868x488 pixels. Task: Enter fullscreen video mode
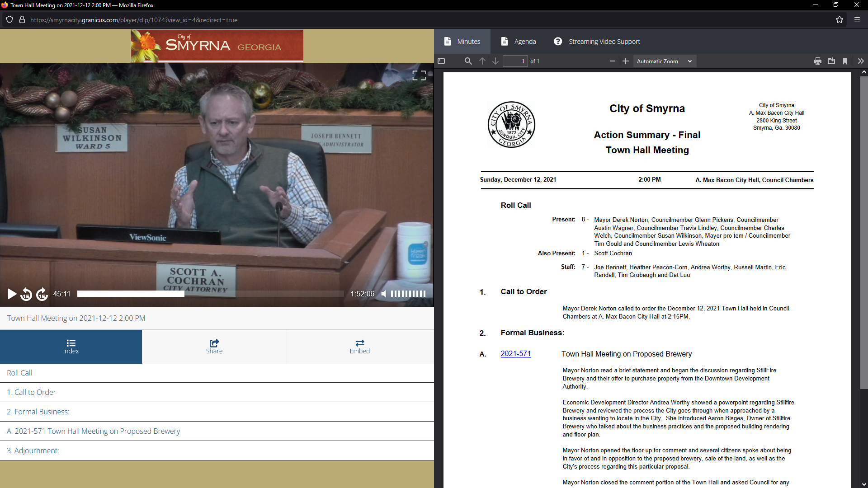[x=419, y=75]
